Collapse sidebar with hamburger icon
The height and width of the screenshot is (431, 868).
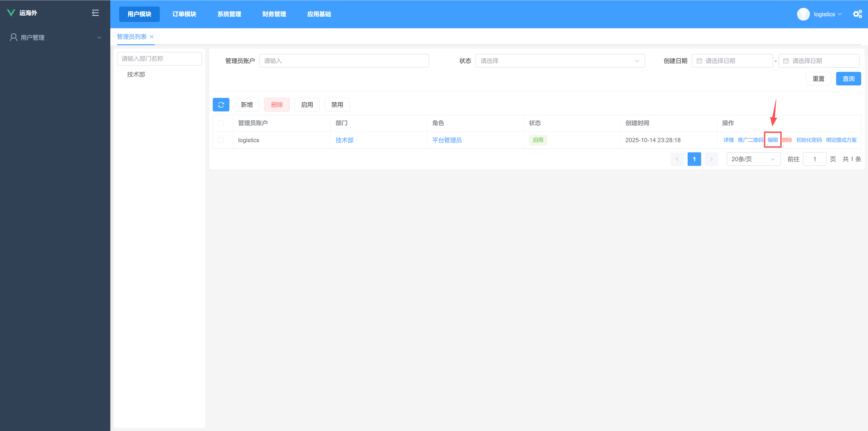[x=95, y=13]
